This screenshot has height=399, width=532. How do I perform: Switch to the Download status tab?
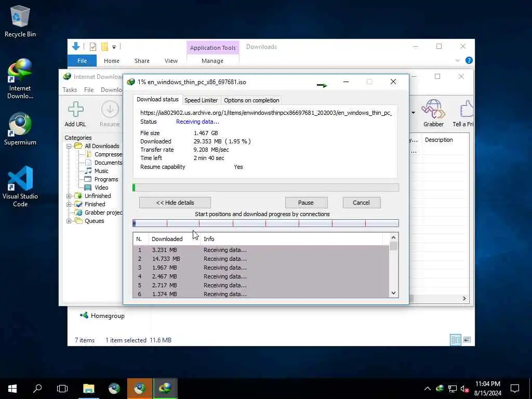[157, 99]
